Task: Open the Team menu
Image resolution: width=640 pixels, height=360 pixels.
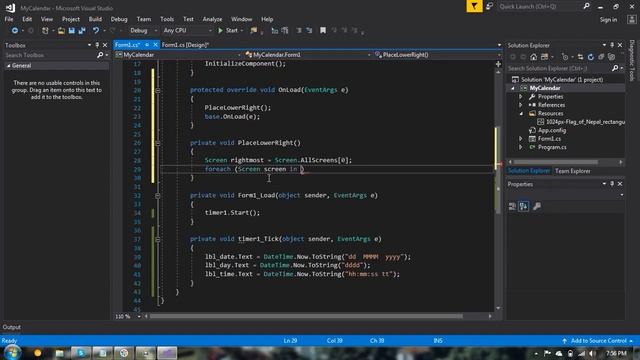Action: coord(144,19)
